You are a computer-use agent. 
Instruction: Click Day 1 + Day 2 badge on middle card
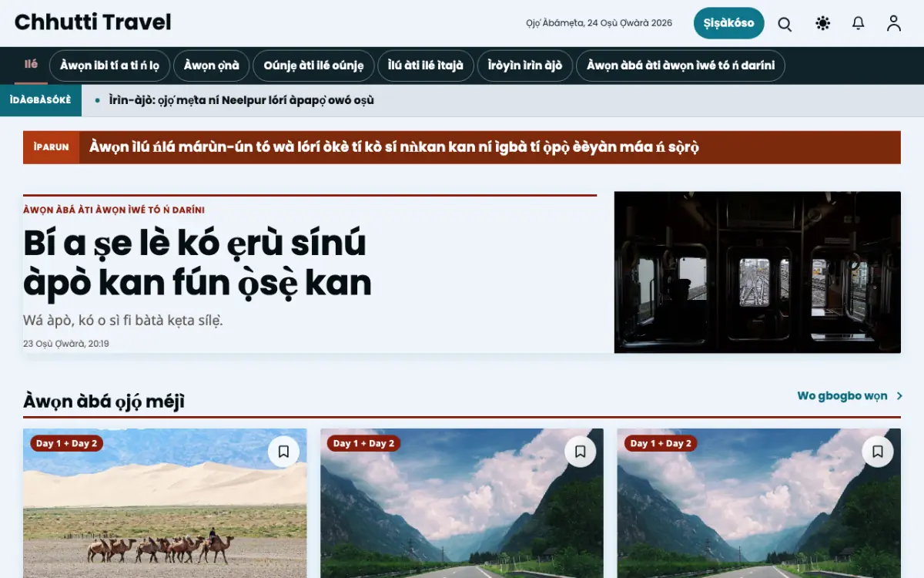[x=364, y=443]
